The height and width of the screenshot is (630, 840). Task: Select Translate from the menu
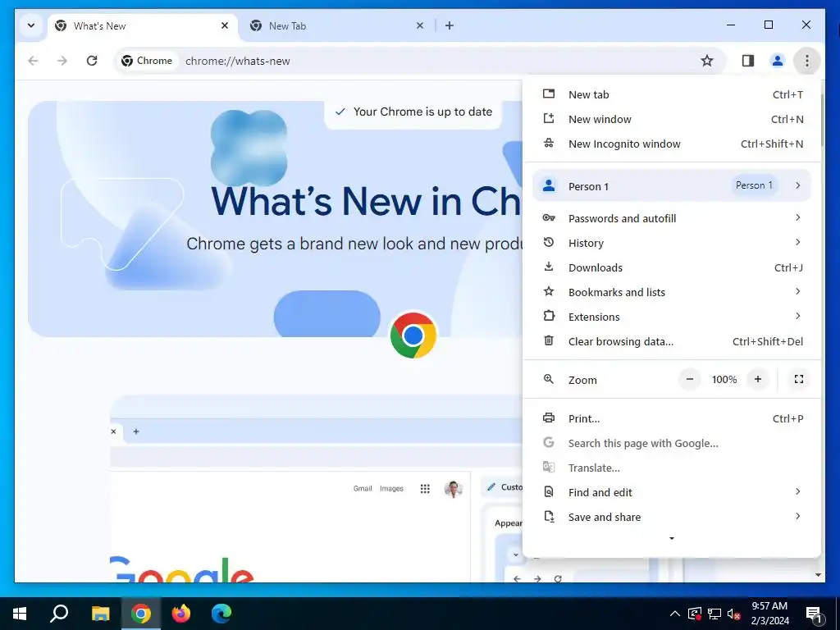(672, 468)
